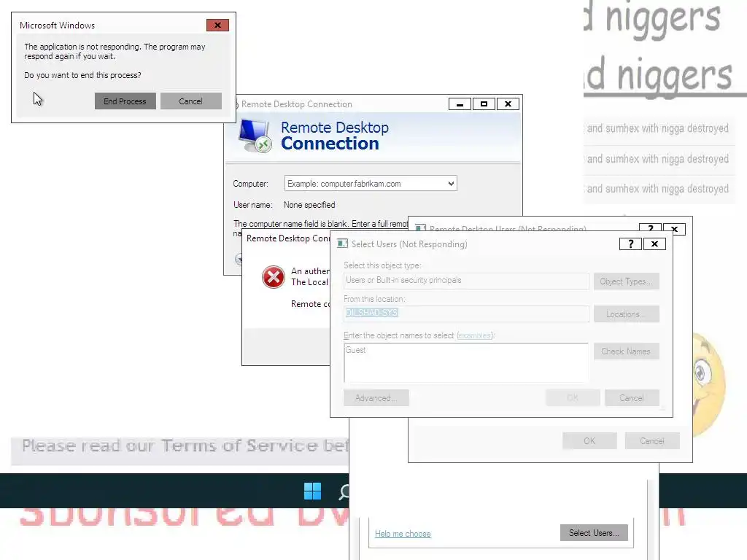Click the Locations button
Screen dimensions: 747x560
(627, 314)
